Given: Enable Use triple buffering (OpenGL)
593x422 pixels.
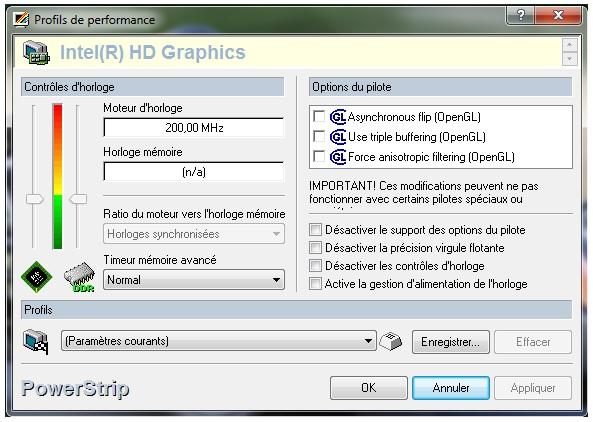Looking at the screenshot, I should point(319,136).
